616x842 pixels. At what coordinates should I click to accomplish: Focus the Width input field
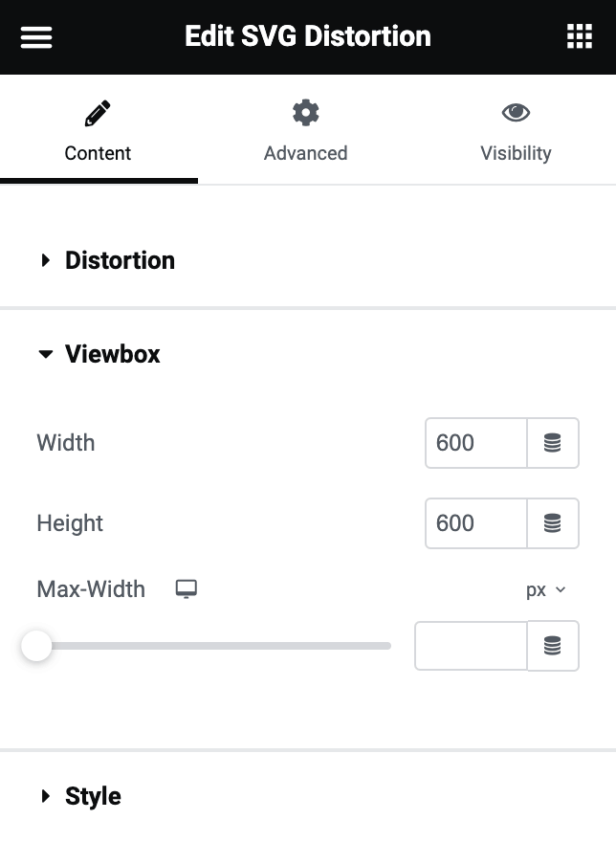[475, 443]
